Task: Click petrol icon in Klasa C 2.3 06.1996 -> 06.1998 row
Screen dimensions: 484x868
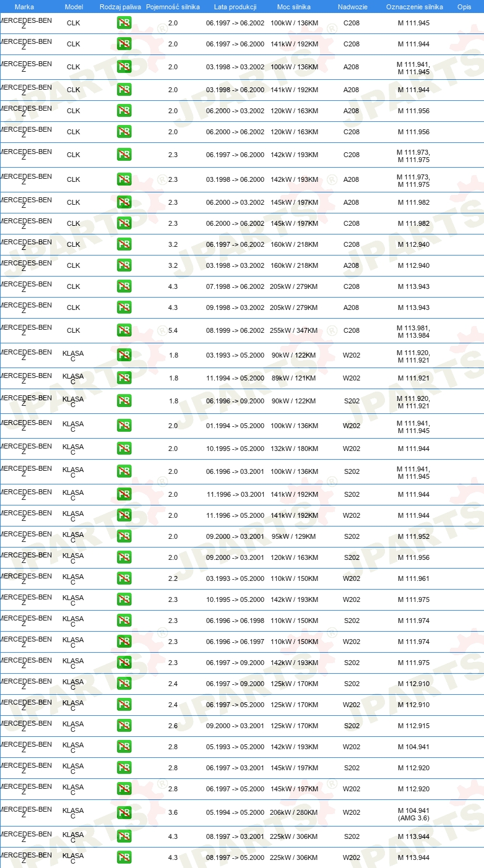Action: pyautogui.click(x=124, y=621)
